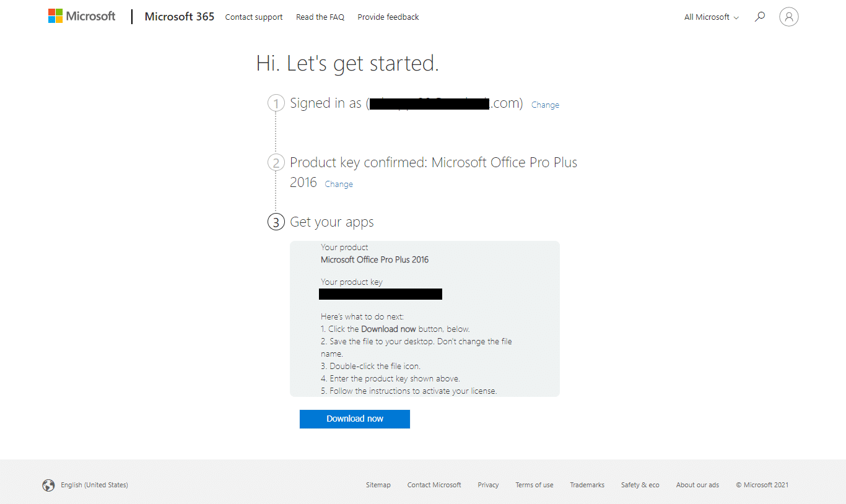The width and height of the screenshot is (846, 504).
Task: Click the globe language icon
Action: pyautogui.click(x=48, y=485)
